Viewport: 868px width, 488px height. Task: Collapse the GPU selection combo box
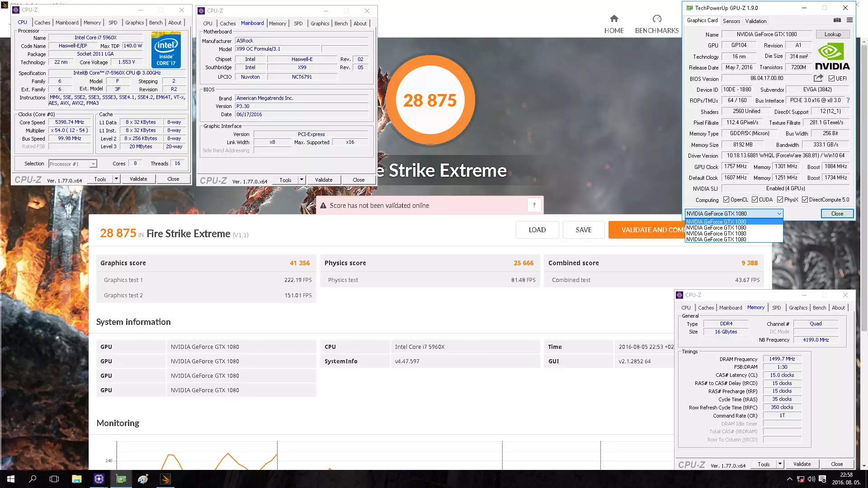tap(779, 214)
